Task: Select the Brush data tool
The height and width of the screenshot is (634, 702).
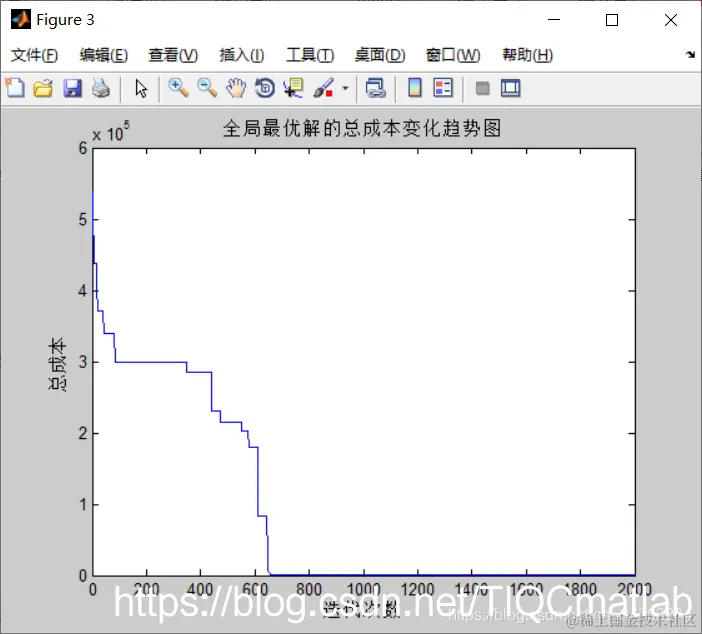Action: [323, 88]
